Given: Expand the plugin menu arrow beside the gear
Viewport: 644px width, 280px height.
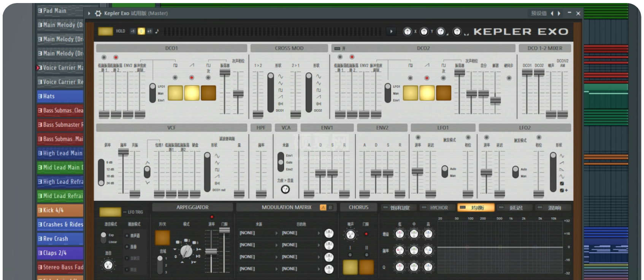Looking at the screenshot, I should (89, 13).
